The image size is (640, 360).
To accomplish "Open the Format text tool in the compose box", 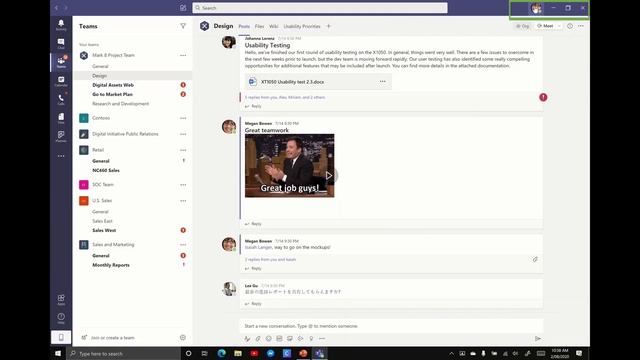I will pos(247,338).
